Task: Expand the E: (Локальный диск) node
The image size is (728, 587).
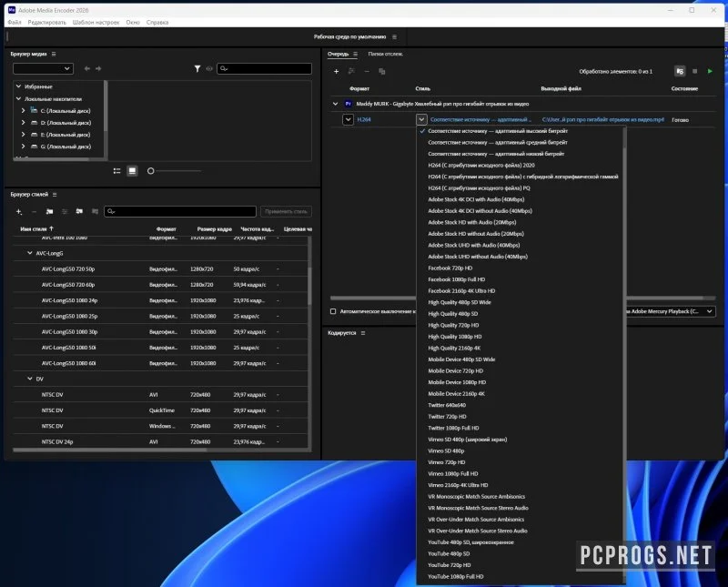Action: click(24, 135)
